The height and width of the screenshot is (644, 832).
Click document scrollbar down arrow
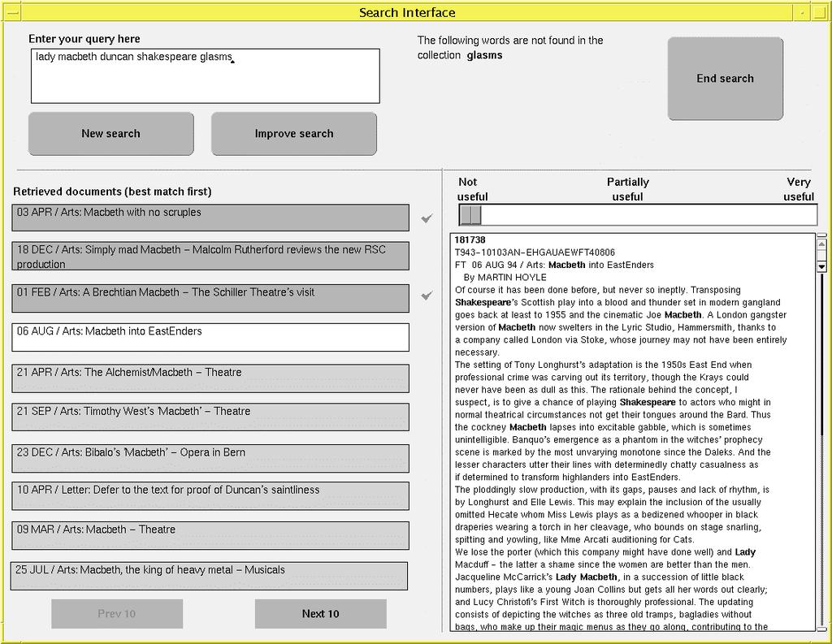tap(821, 267)
